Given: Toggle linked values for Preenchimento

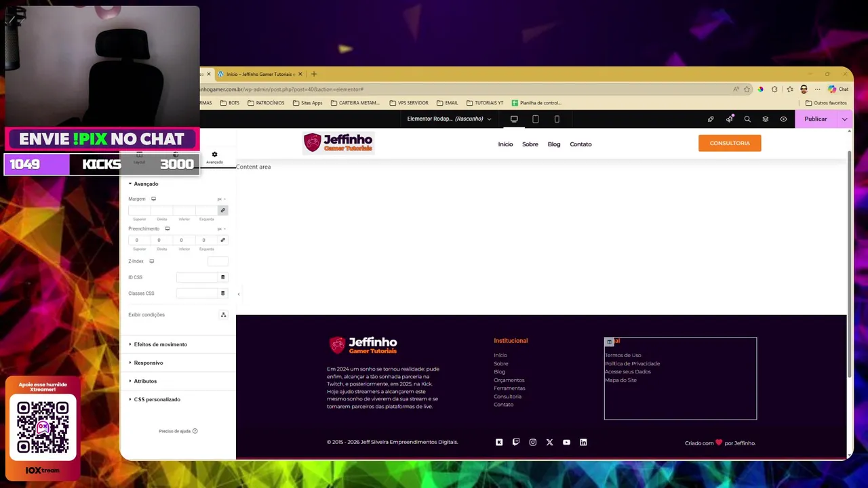Looking at the screenshot, I should [222, 240].
